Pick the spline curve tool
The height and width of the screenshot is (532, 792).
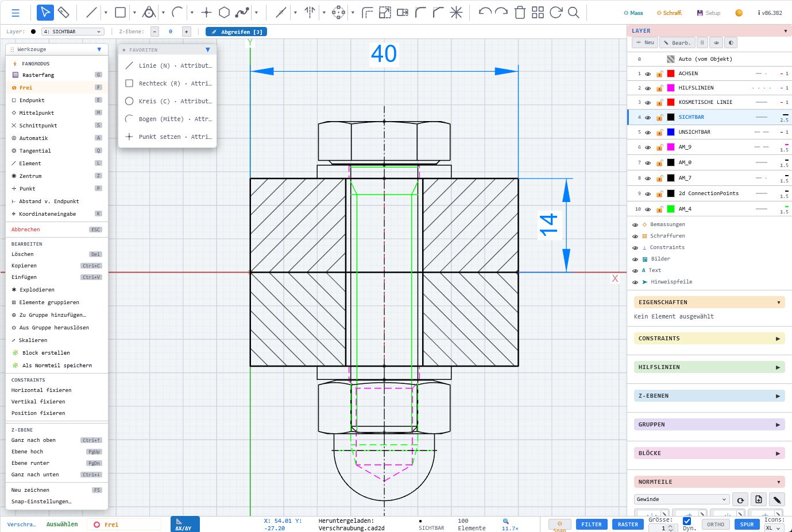pos(242,12)
